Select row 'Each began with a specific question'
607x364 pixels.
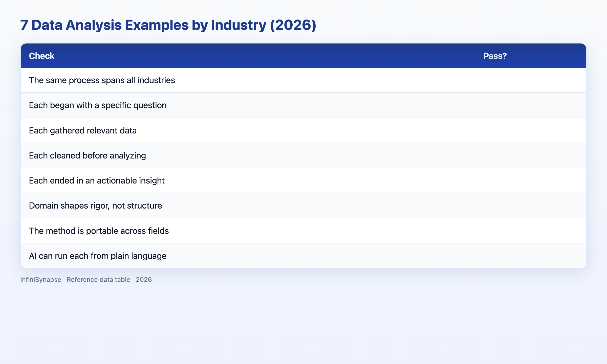303,105
